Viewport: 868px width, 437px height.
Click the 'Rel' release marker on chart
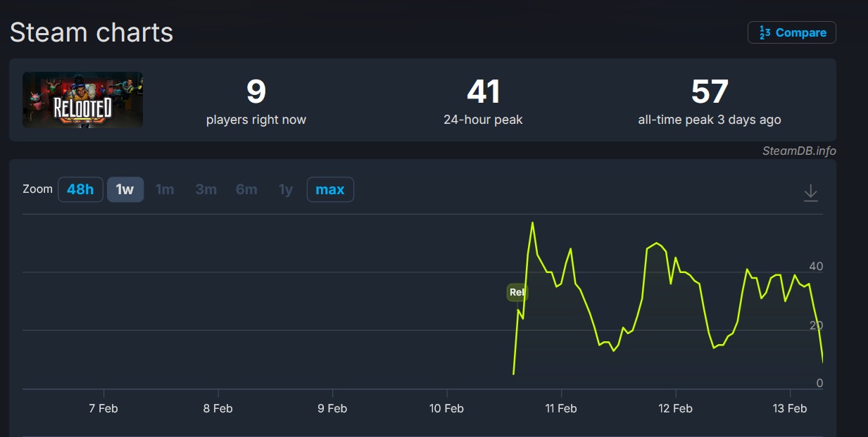(x=517, y=292)
